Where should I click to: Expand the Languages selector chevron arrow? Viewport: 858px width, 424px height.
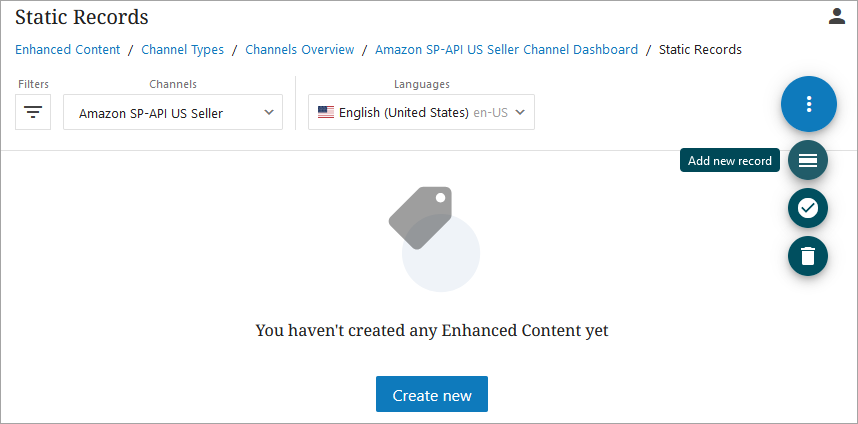tap(520, 112)
